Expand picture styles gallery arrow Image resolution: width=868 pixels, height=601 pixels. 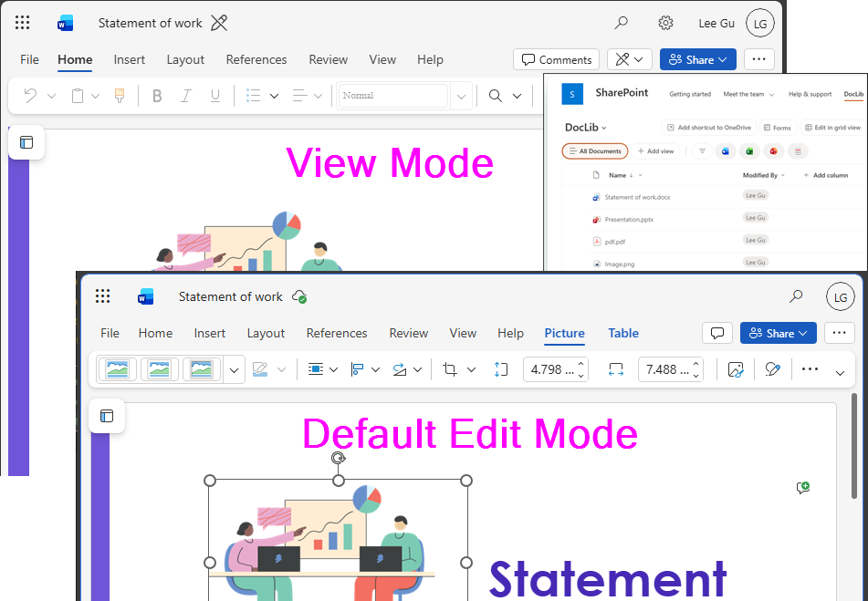point(235,370)
